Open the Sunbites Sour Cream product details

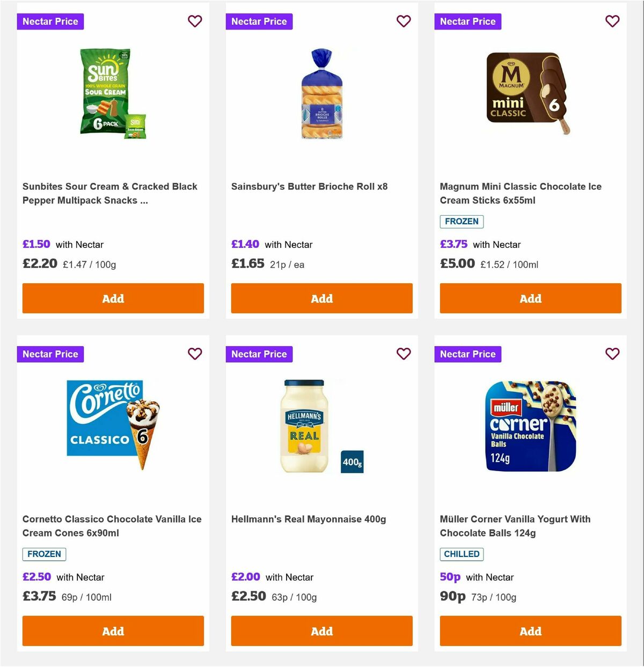(x=110, y=193)
